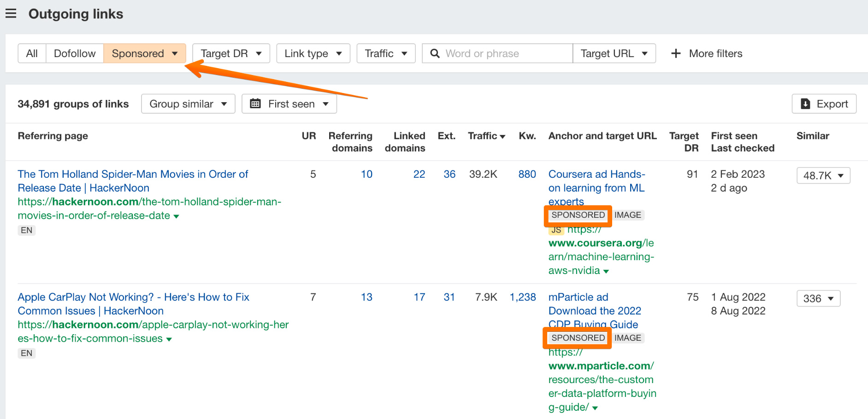The height and width of the screenshot is (419, 868).
Task: Click the Export download icon
Action: [805, 104]
